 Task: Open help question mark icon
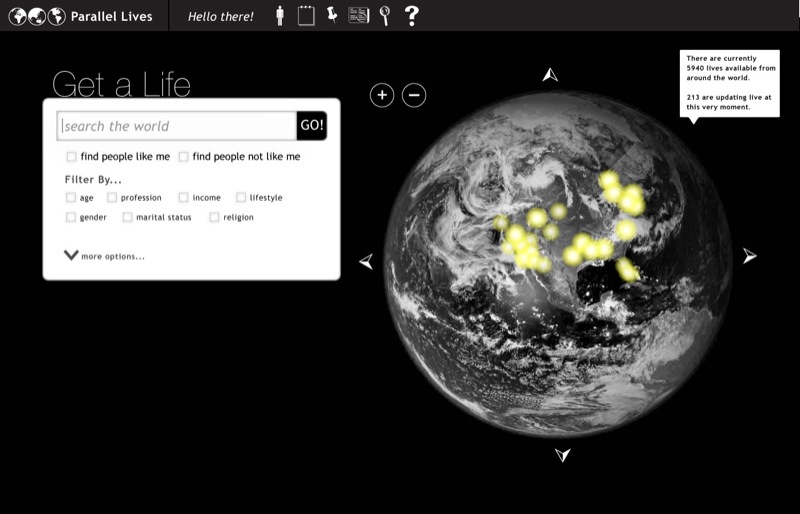pyautogui.click(x=411, y=15)
